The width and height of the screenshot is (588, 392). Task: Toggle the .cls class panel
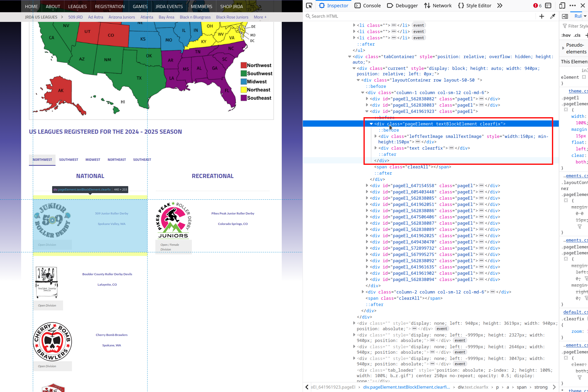tap(577, 35)
